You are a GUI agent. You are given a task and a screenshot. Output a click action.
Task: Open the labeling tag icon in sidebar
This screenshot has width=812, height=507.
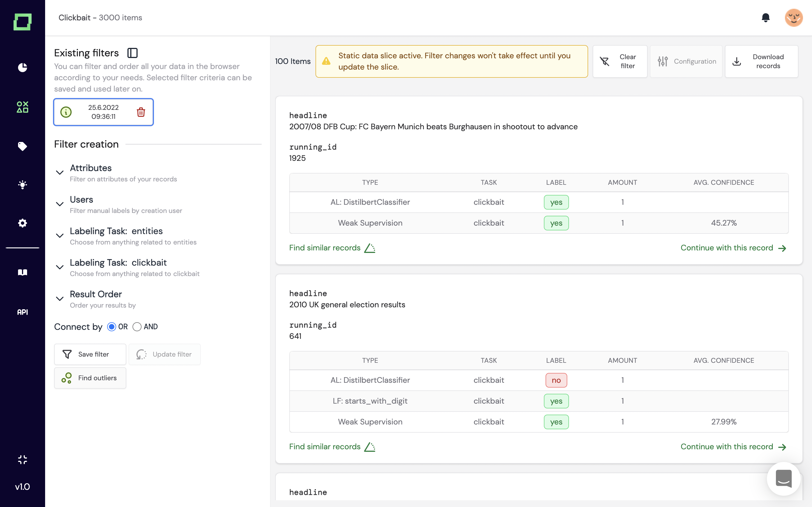(x=23, y=146)
